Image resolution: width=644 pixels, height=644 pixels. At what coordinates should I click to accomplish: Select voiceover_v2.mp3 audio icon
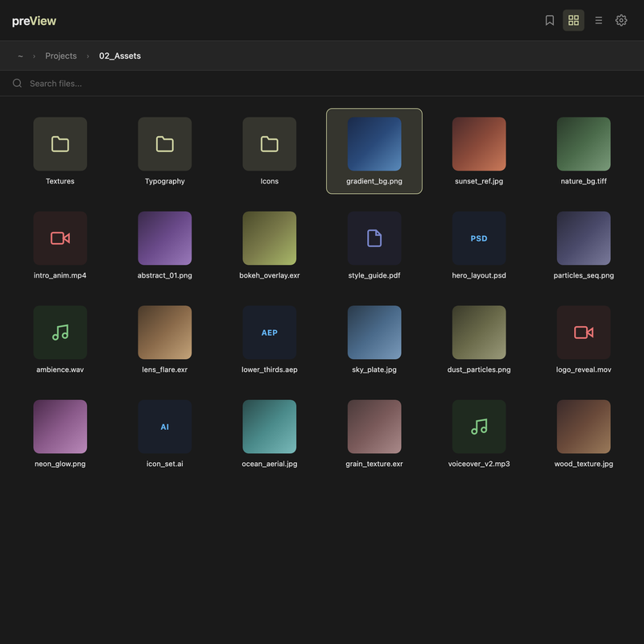[479, 427]
